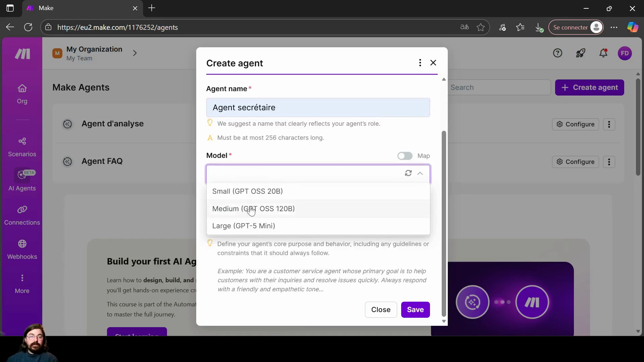The image size is (644, 362).
Task: Refresh the model list icon
Action: [x=408, y=173]
